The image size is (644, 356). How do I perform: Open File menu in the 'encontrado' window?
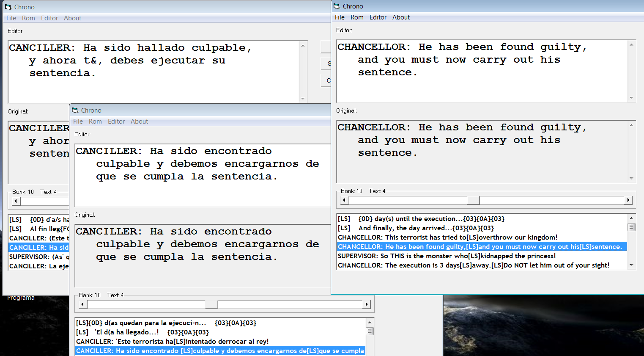pos(78,121)
